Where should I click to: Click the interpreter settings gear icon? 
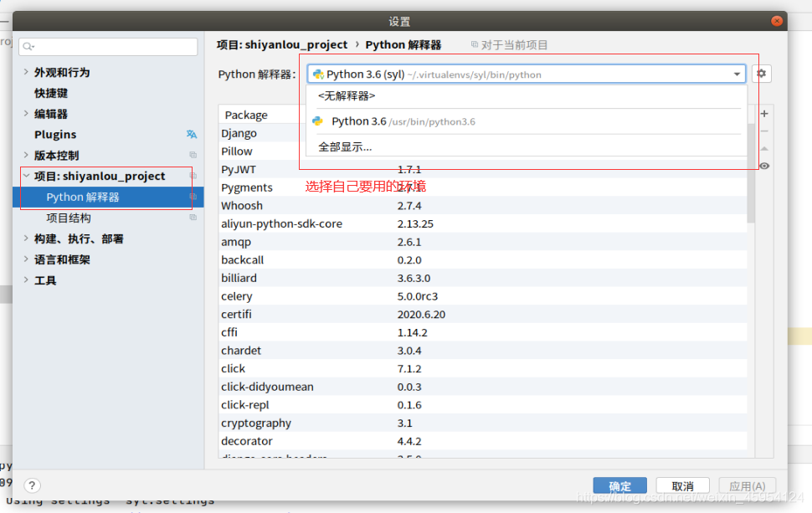click(761, 74)
